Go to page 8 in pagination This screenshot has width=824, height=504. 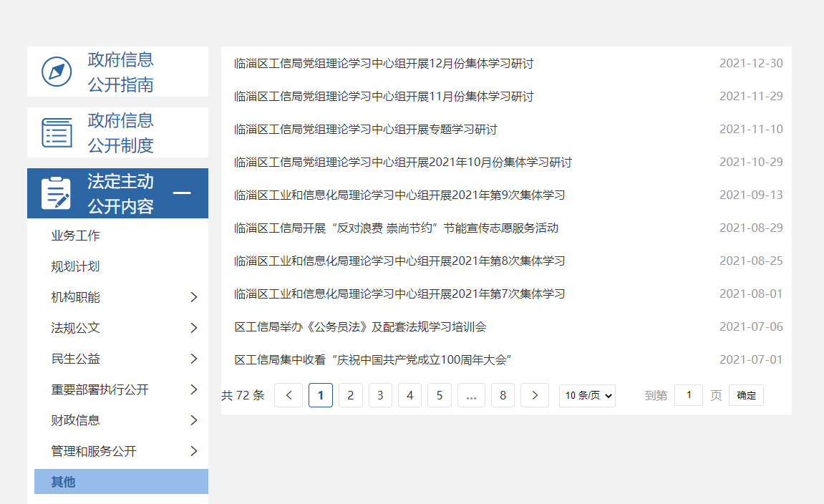pyautogui.click(x=503, y=395)
